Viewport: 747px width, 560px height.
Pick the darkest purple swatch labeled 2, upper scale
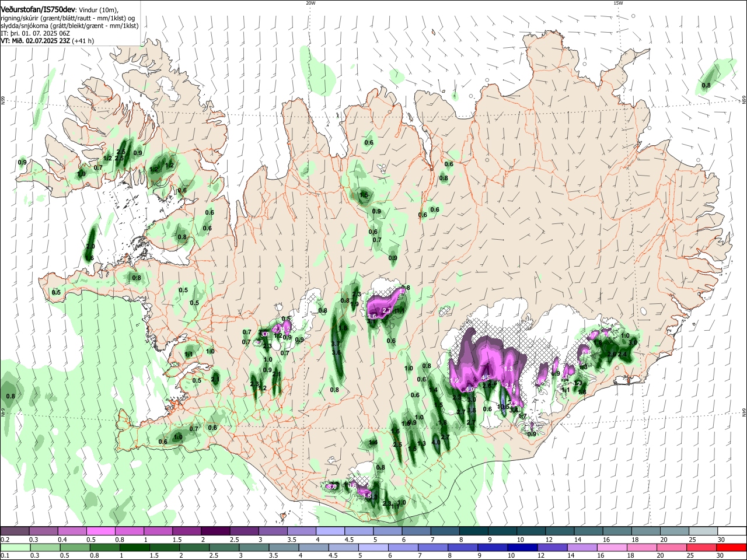[x=215, y=531]
